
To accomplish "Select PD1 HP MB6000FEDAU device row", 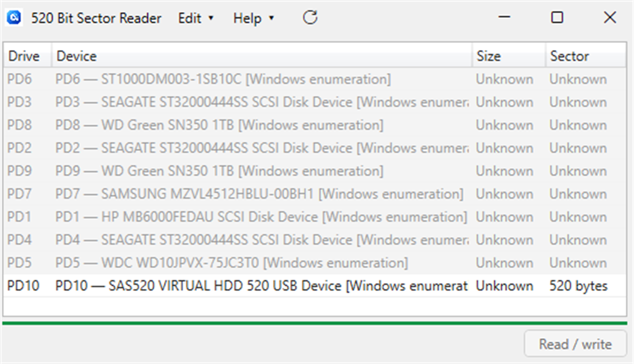I will coord(315,217).
